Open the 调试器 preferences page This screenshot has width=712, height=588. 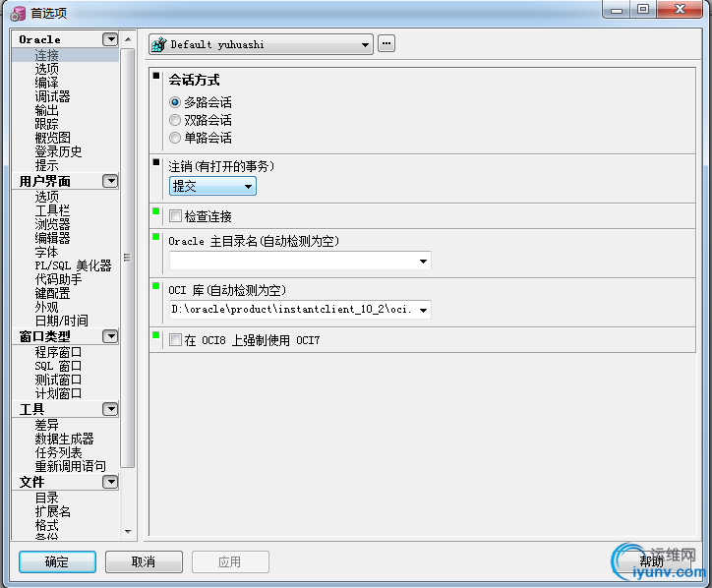click(x=53, y=96)
